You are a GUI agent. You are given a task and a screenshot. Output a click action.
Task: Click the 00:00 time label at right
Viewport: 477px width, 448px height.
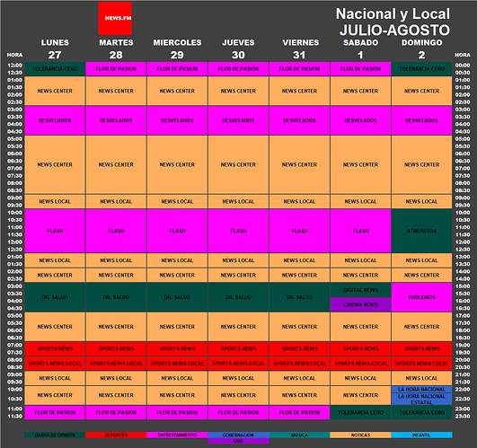pyautogui.click(x=463, y=66)
